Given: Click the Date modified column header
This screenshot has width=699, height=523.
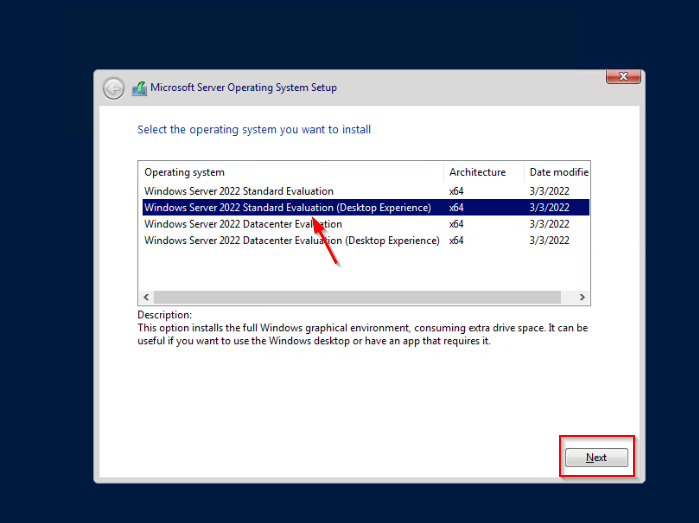Looking at the screenshot, I should 558,172.
